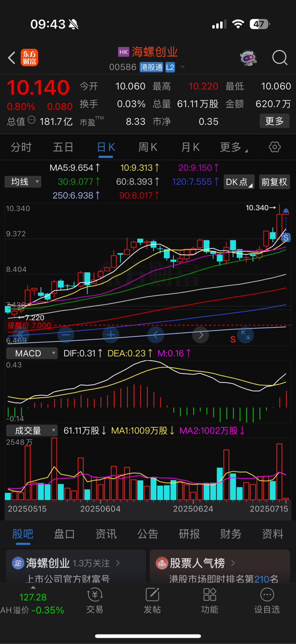Viewport: 296px width, 644px height.
Task: Go back using the left chevron
Action: click(x=12, y=58)
